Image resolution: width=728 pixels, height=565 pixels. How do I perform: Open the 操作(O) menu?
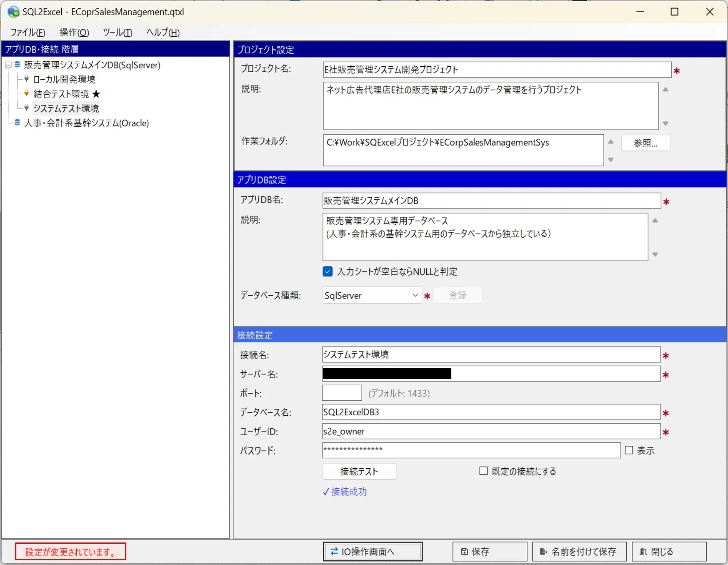(x=74, y=33)
